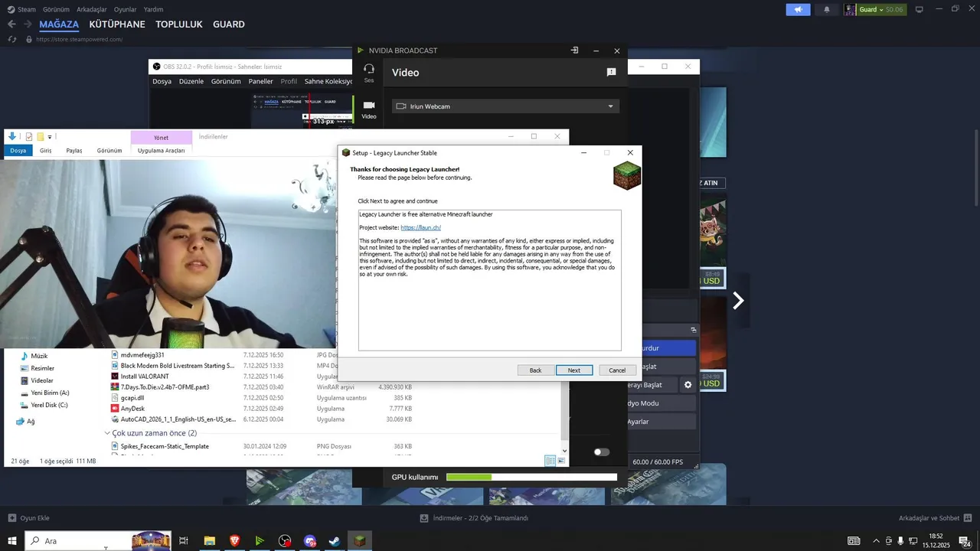Image resolution: width=980 pixels, height=551 pixels.
Task: Click the sign-in arrow icon in NVIDIA Broadcast title bar
Action: point(574,51)
